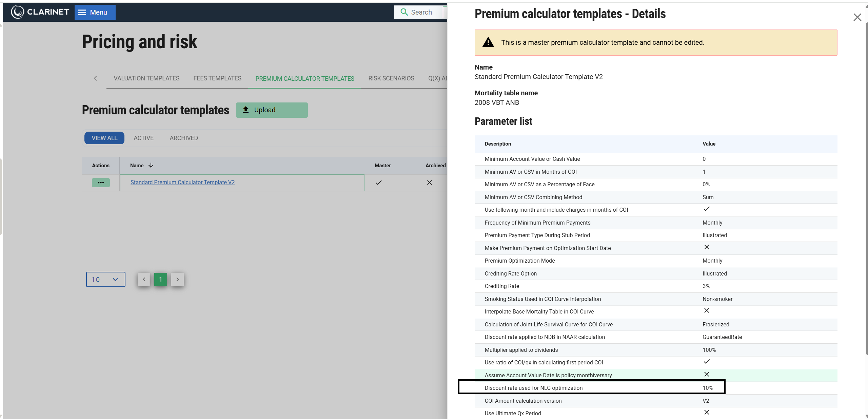Viewport: 868px width, 419px height.
Task: Select the ACTIVE filter toggle
Action: pyautogui.click(x=143, y=138)
